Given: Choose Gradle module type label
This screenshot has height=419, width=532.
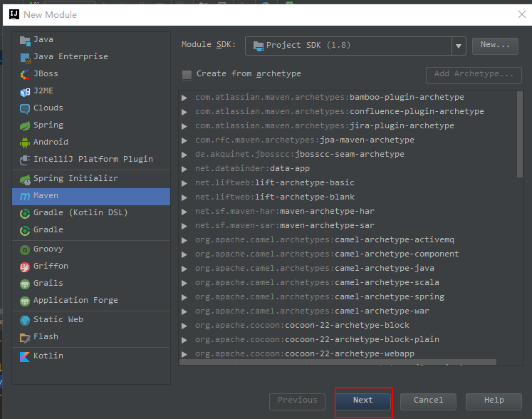Looking at the screenshot, I should [48, 229].
